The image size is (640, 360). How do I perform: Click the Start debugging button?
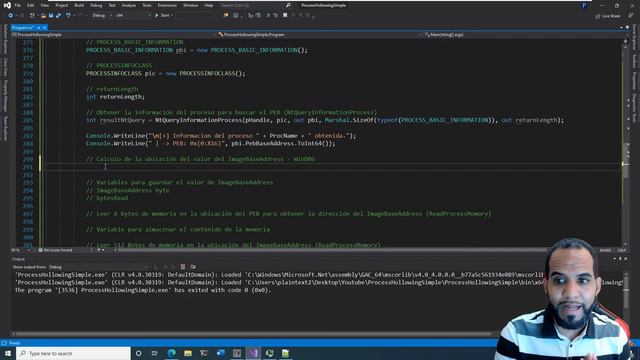pos(163,16)
